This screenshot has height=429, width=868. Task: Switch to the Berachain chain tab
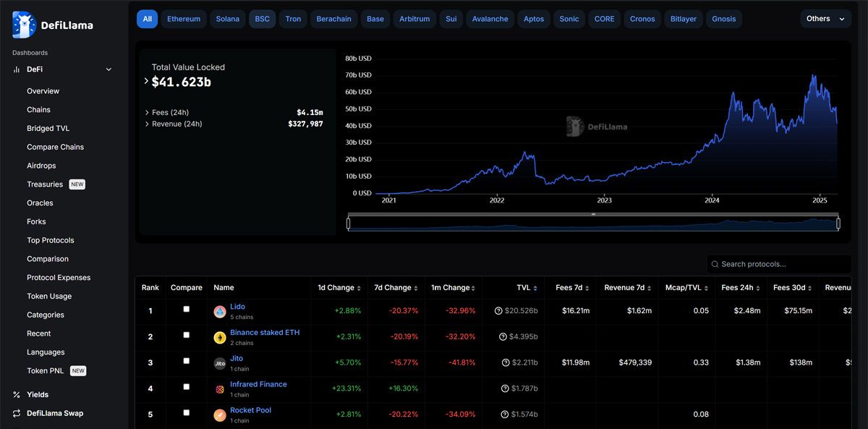point(333,19)
